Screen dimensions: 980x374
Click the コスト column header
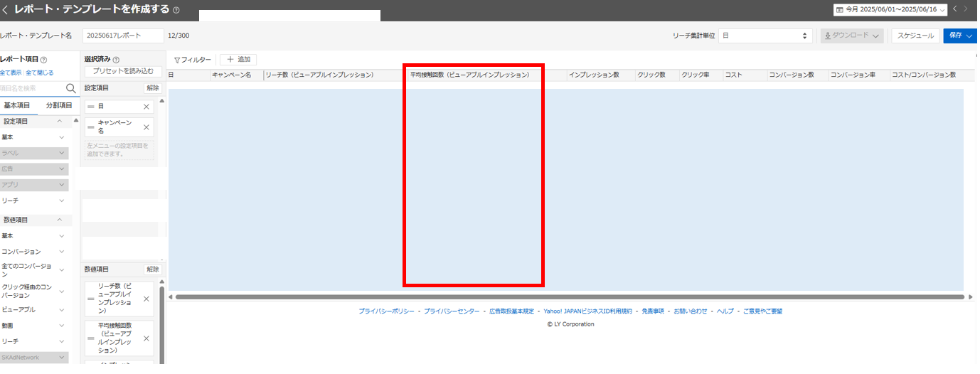click(x=745, y=75)
